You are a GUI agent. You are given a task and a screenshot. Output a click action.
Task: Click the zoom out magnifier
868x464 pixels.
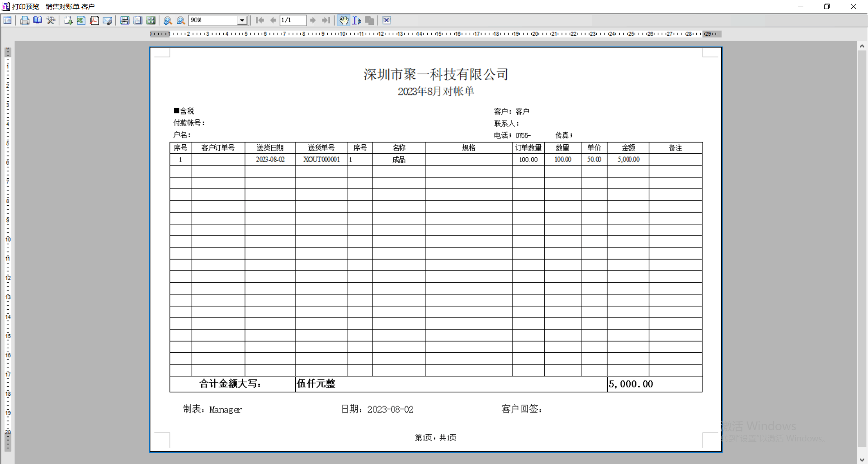coord(181,20)
